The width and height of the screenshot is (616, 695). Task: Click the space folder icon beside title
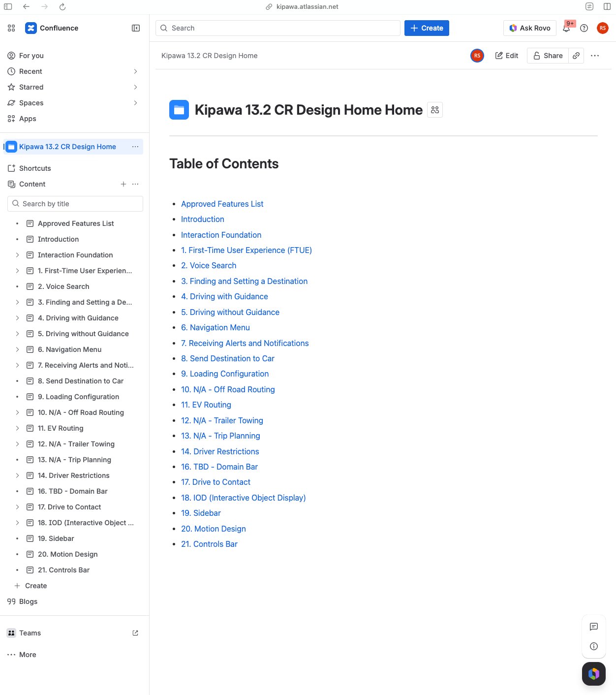coord(179,110)
